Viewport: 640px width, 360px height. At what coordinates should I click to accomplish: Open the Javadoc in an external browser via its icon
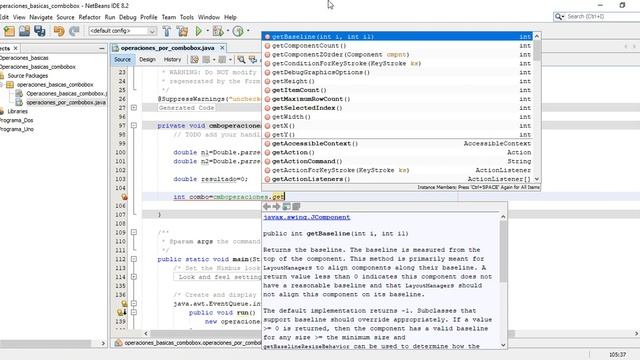287,207
